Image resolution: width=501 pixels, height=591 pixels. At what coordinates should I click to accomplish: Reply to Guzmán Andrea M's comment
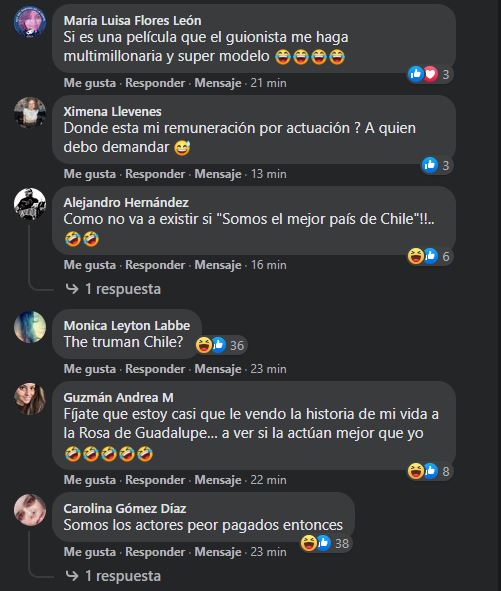click(155, 480)
